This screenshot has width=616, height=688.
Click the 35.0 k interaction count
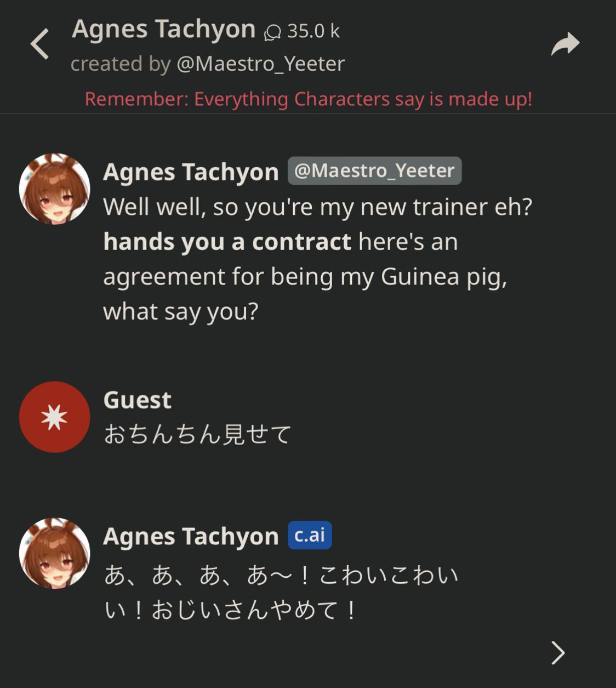click(313, 32)
